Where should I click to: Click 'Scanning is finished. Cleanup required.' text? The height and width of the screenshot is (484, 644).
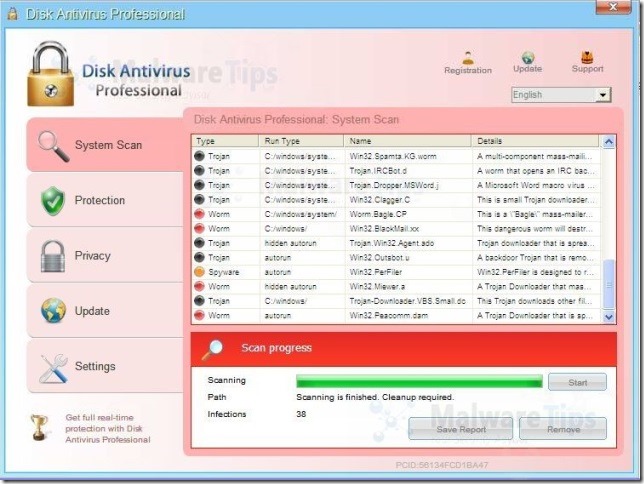coord(375,397)
